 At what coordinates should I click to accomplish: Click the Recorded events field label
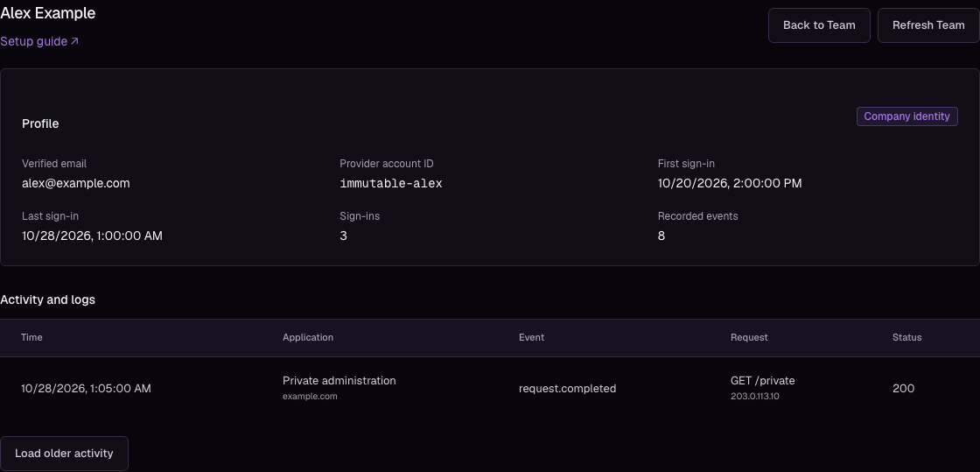pyautogui.click(x=697, y=216)
